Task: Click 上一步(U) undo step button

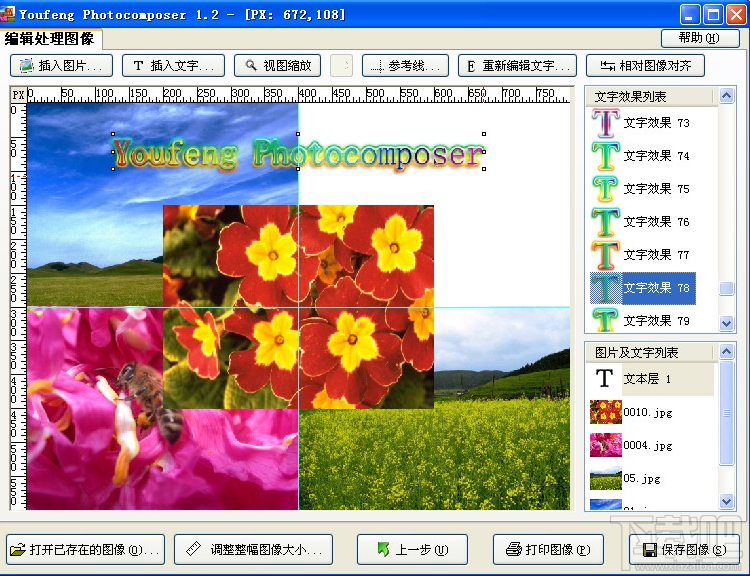Action: (x=412, y=550)
